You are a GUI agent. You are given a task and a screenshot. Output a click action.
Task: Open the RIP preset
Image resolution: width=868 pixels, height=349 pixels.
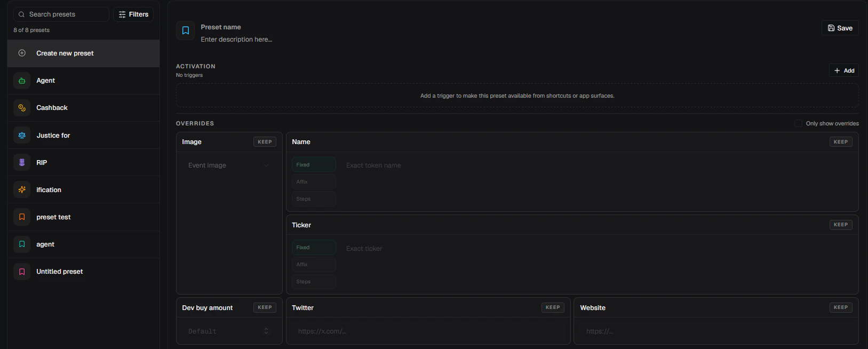click(x=84, y=163)
